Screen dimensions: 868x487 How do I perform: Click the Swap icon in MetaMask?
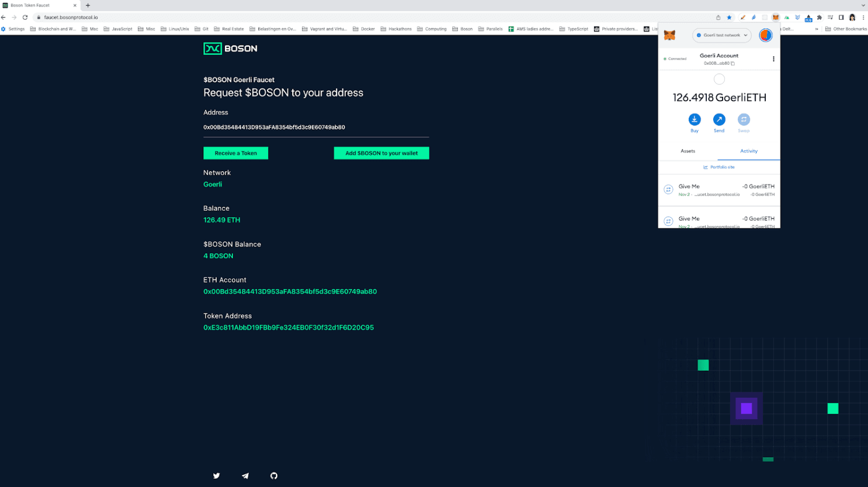[x=744, y=119]
